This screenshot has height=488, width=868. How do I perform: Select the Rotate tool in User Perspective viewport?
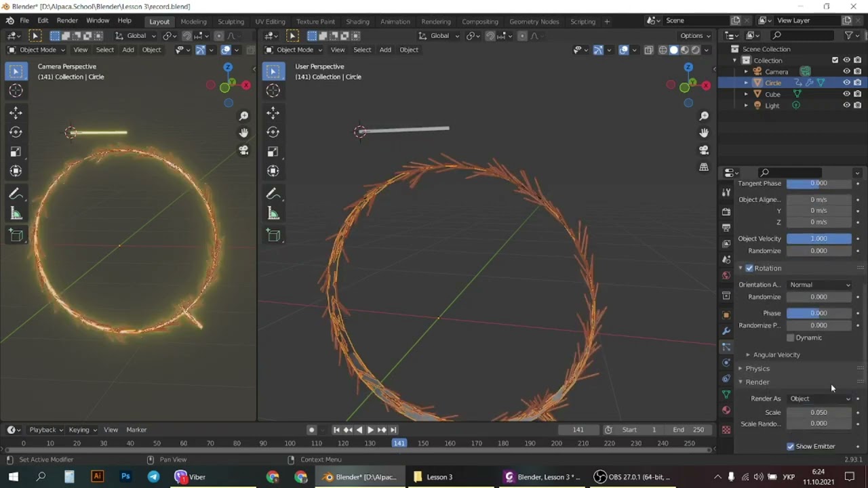coord(273,132)
